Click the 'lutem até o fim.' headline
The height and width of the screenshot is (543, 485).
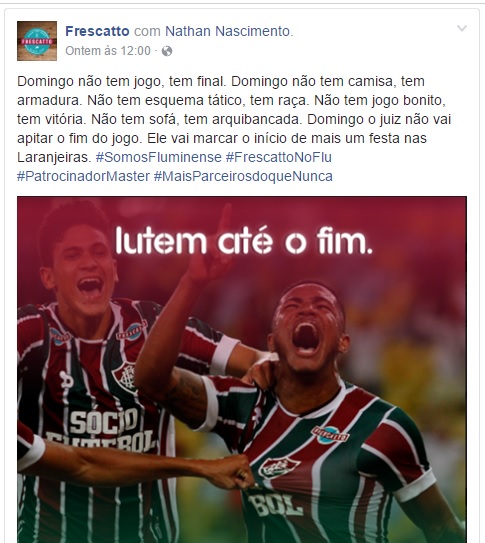tap(244, 240)
